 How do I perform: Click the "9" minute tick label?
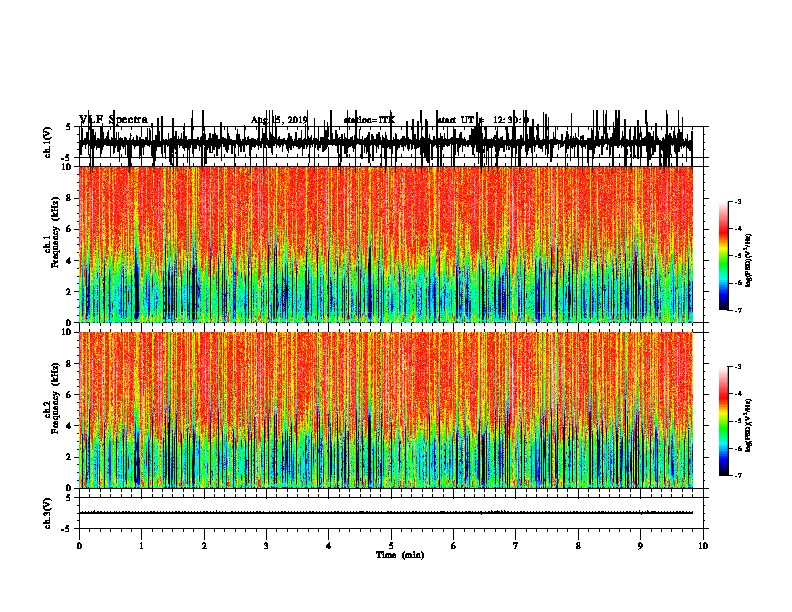point(640,545)
